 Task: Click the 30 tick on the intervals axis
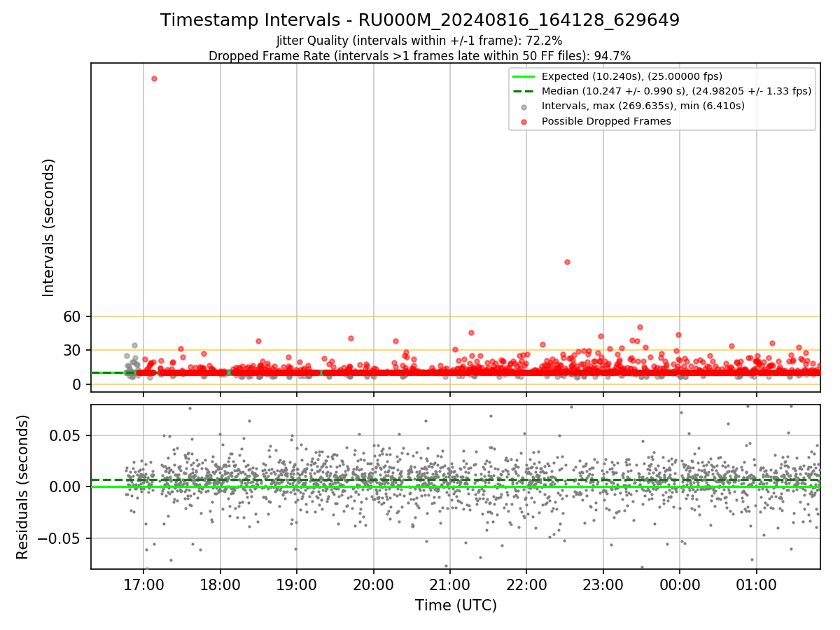point(73,350)
